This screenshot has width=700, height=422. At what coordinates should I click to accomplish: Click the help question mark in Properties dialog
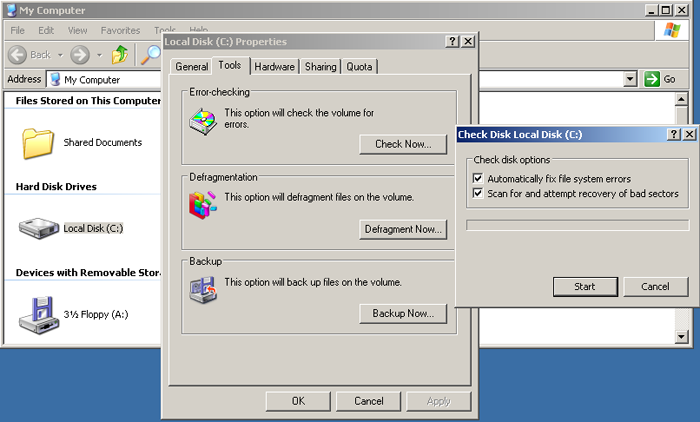tap(452, 42)
